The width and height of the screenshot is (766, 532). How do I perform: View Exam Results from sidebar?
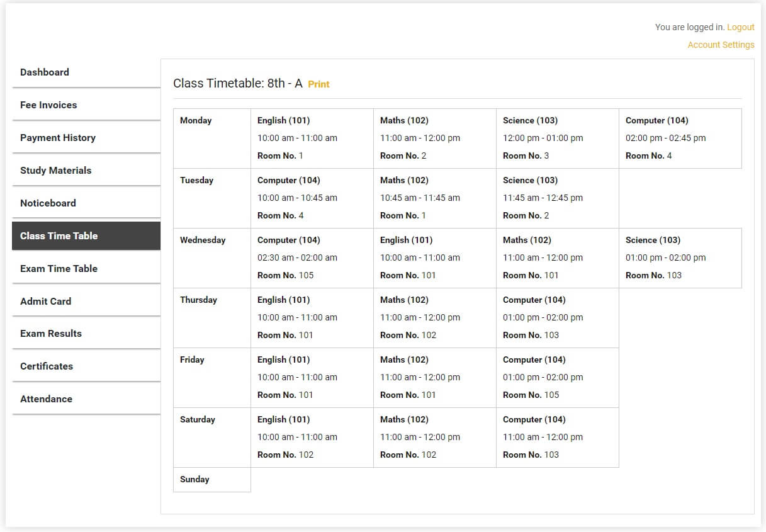coord(51,334)
